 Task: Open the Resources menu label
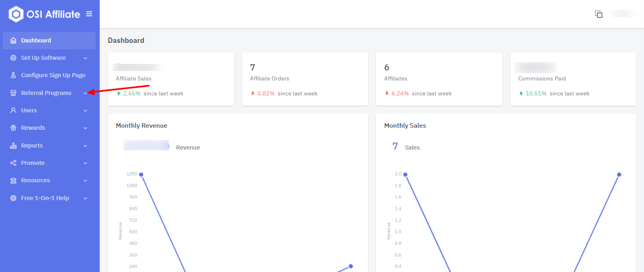point(36,180)
